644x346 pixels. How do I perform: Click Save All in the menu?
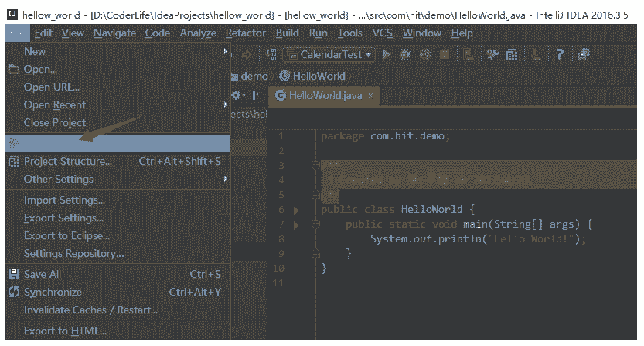click(x=118, y=274)
